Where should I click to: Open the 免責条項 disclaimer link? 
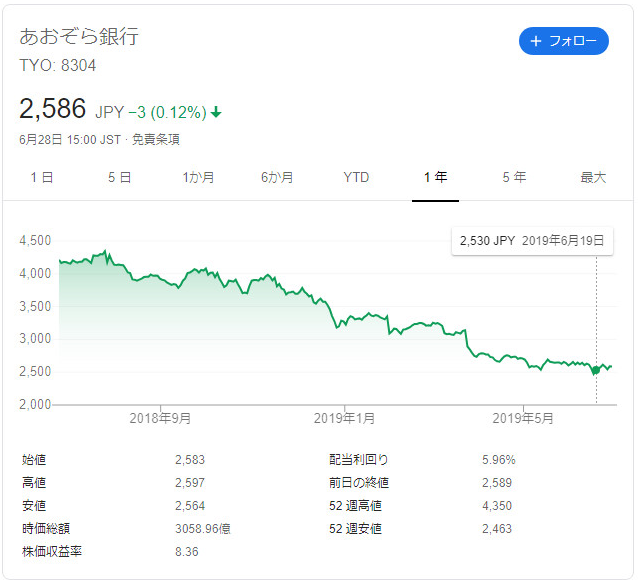coord(156,140)
